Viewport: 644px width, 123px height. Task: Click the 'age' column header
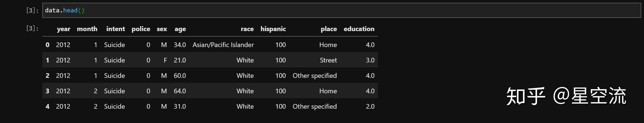(180, 29)
